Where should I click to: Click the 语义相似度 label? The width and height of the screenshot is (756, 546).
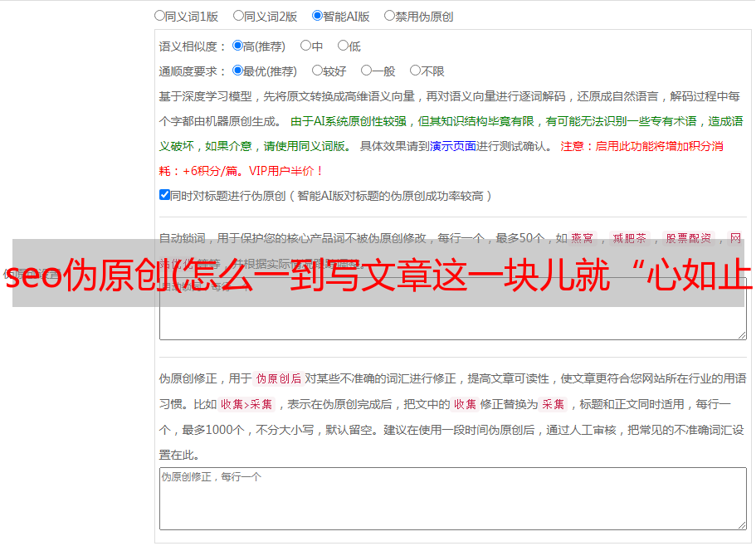pyautogui.click(x=193, y=46)
